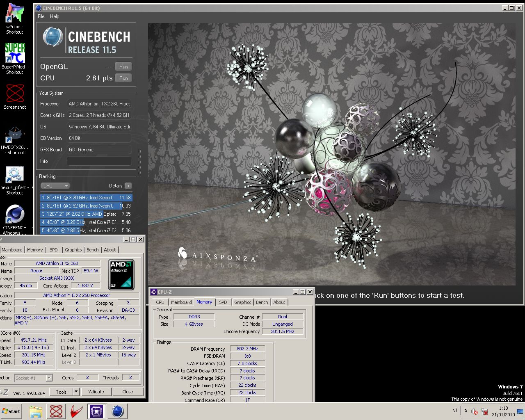Open the wPrime desktop shortcut
The width and height of the screenshot is (525, 420).
coord(15,18)
